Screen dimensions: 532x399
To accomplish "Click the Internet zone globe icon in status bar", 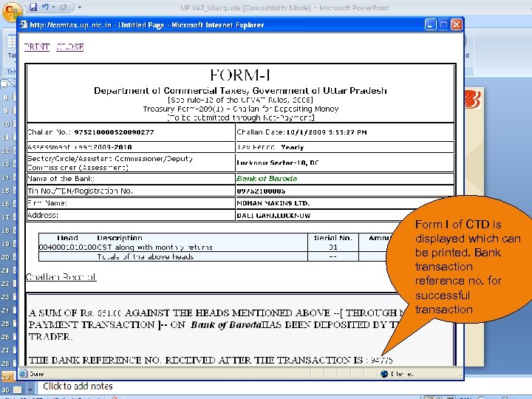I will pyautogui.click(x=384, y=374).
